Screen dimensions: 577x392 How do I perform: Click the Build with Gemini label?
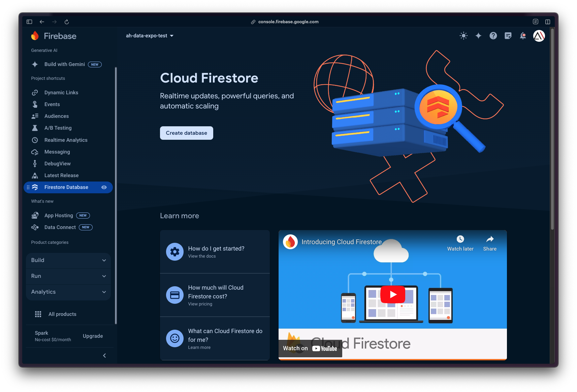[65, 64]
